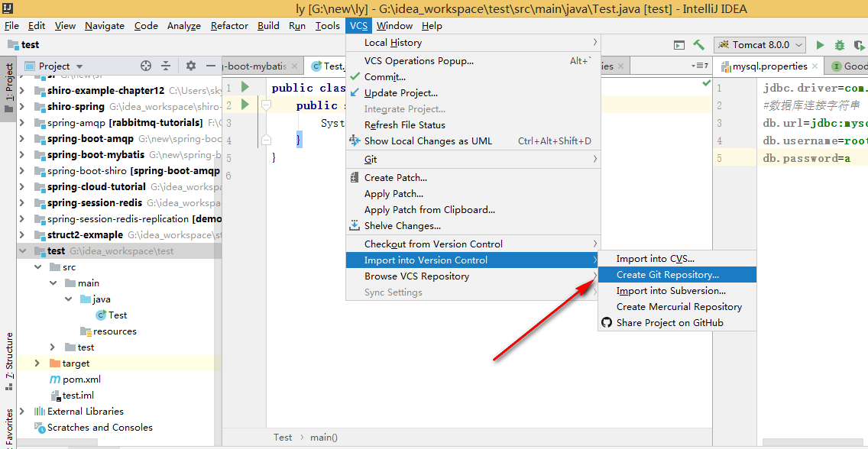Expand the shiro-example-chapter12 module
This screenshot has width=868, height=449.
tap(22, 91)
